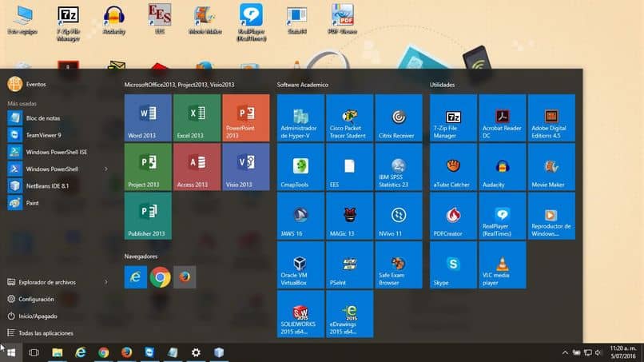
Task: Launch the Oracle VM VirtualBox tile
Action: click(300, 265)
